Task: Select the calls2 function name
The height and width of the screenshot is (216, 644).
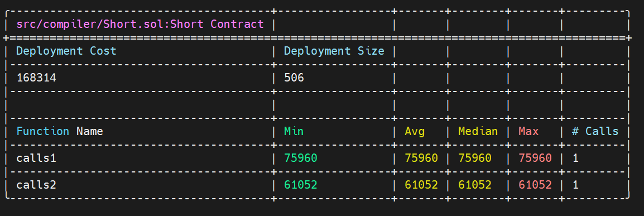Action: tap(37, 185)
